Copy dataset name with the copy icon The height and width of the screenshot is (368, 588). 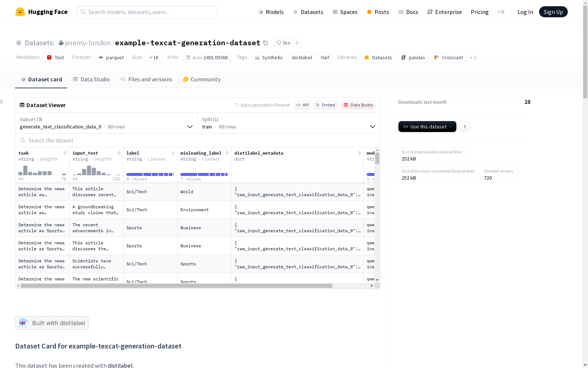click(x=265, y=43)
